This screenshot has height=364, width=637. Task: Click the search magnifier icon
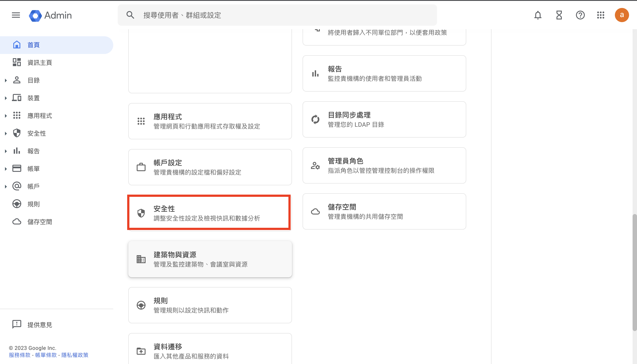pos(130,15)
